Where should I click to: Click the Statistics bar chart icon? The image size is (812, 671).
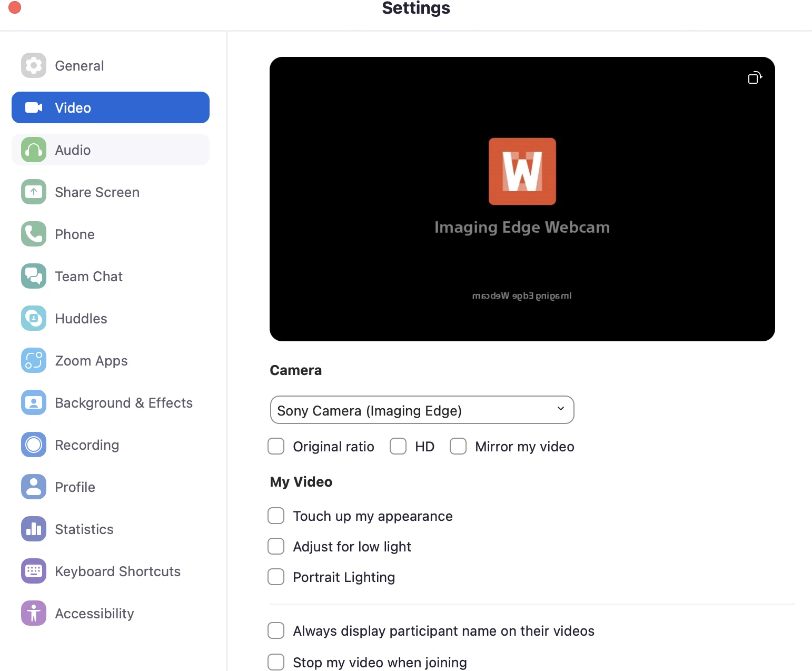click(34, 529)
